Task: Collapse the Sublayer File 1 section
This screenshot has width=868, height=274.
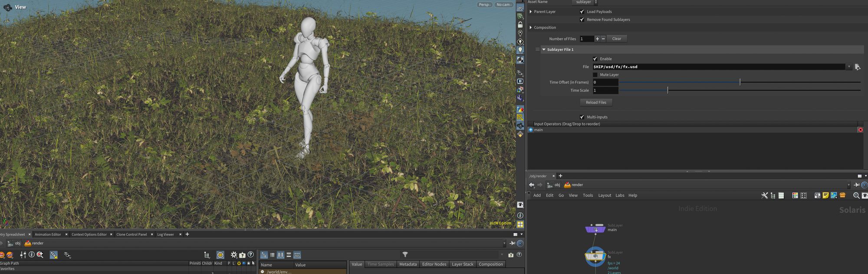Action: click(544, 50)
